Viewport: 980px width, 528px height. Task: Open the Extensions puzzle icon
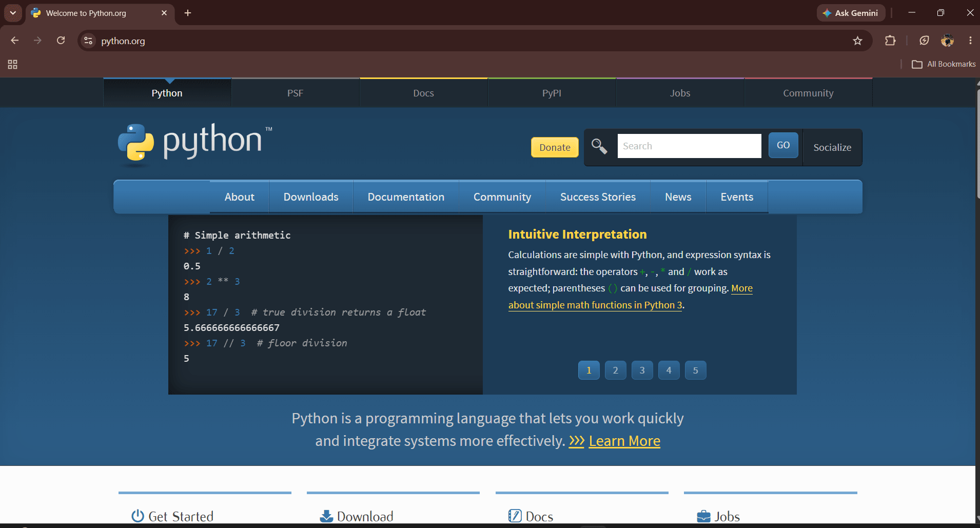pyautogui.click(x=890, y=41)
